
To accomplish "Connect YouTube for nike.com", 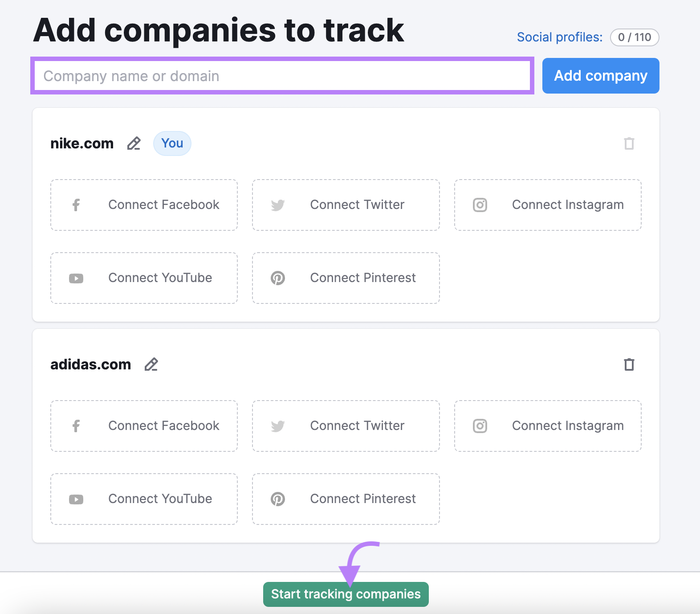I will (144, 278).
